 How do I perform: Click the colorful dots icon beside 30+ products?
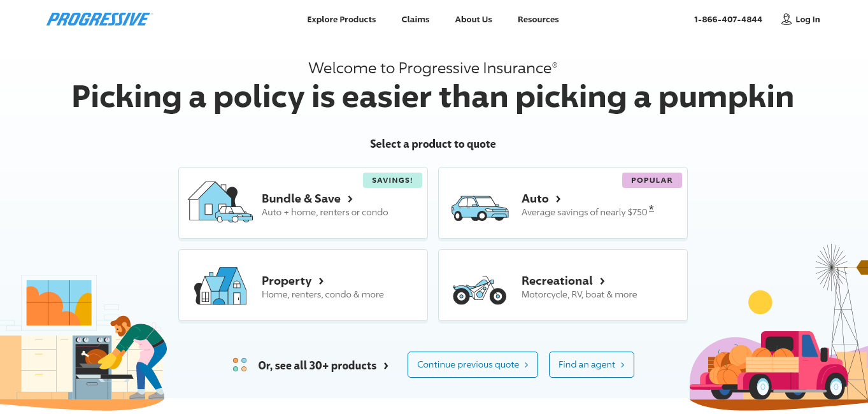pyautogui.click(x=239, y=364)
